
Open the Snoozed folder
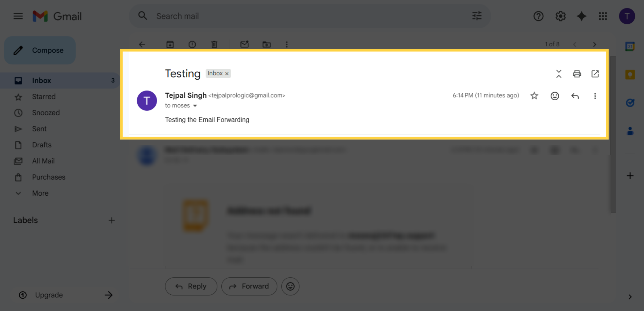click(46, 112)
